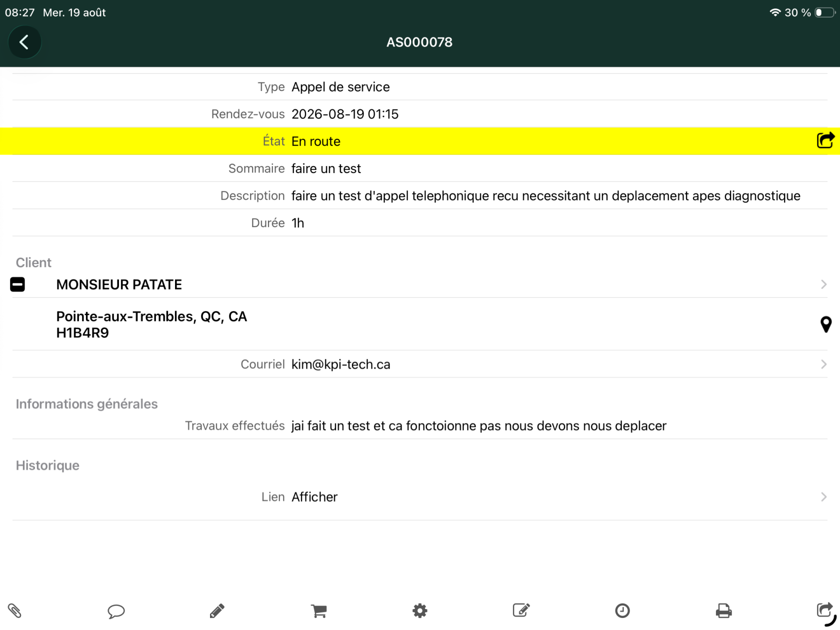Tap the Type value Appel de service
The width and height of the screenshot is (840, 630).
point(340,87)
